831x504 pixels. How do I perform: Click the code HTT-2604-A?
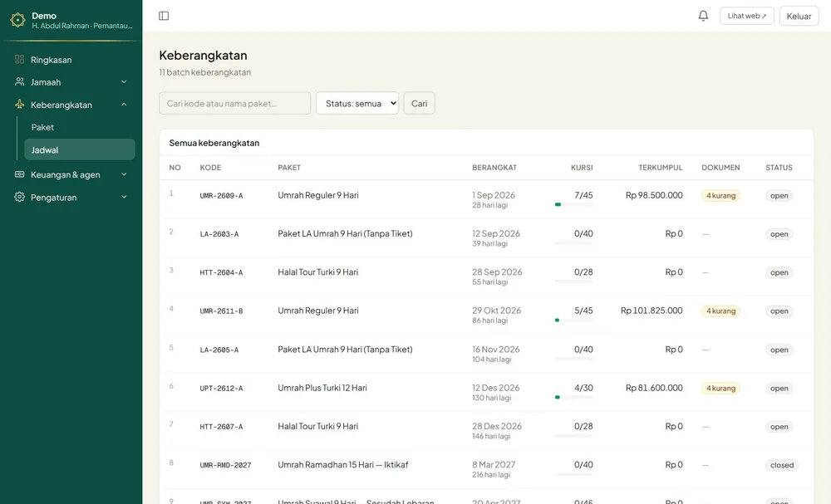coord(221,272)
